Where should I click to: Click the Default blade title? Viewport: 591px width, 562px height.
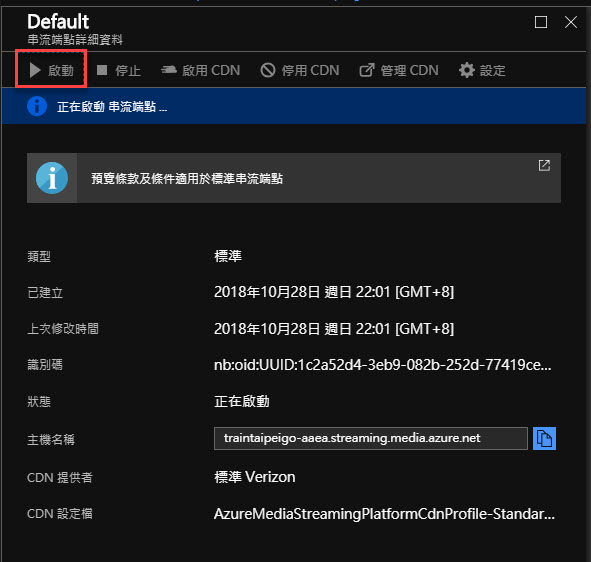[58, 21]
